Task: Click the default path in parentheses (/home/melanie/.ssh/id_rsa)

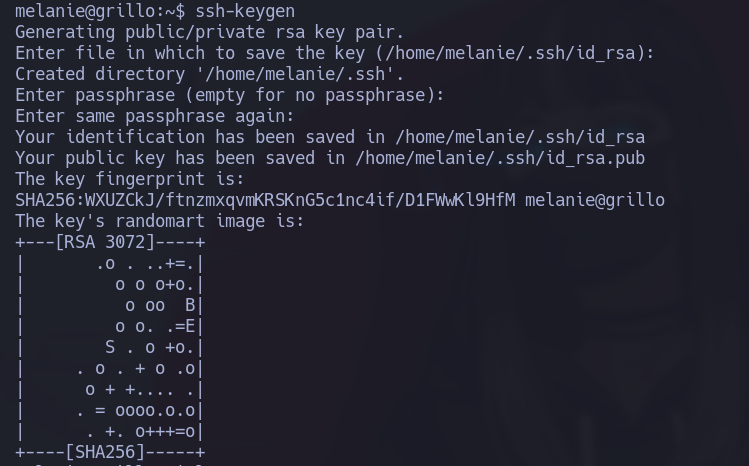Action: click(x=510, y=53)
